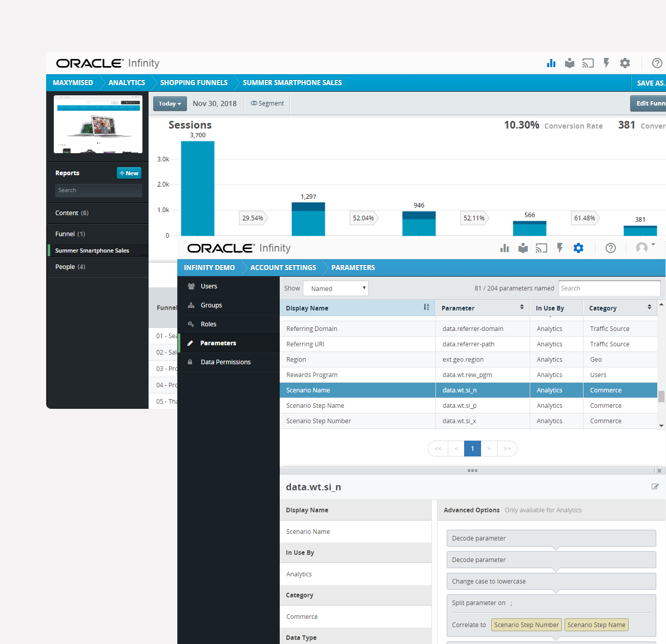The width and height of the screenshot is (666, 644).
Task: Click the blue gear icon in Parameters window
Action: point(578,248)
